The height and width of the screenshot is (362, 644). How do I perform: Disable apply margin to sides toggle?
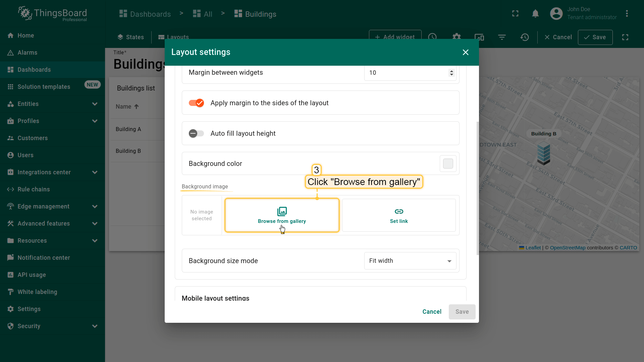[196, 103]
